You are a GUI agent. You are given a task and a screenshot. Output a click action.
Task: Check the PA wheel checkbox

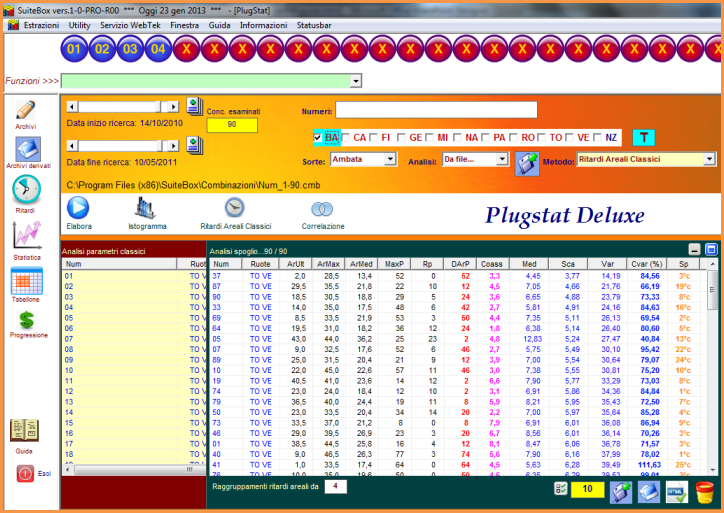point(485,138)
